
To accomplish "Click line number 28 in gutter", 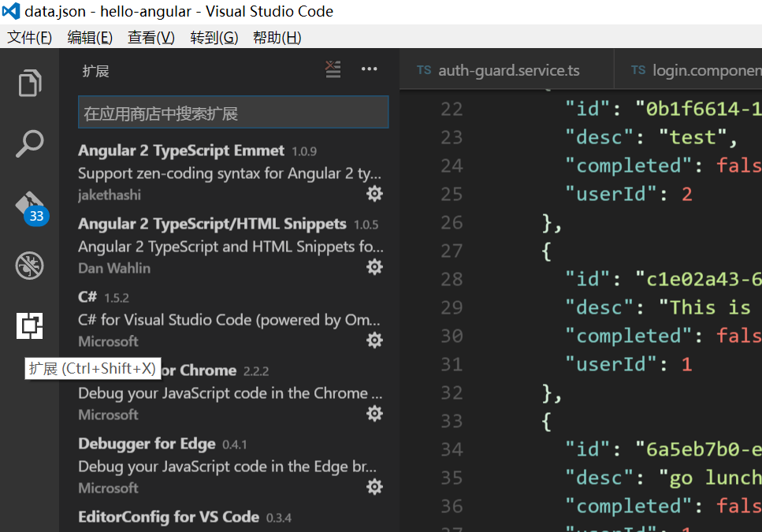I will (452, 279).
